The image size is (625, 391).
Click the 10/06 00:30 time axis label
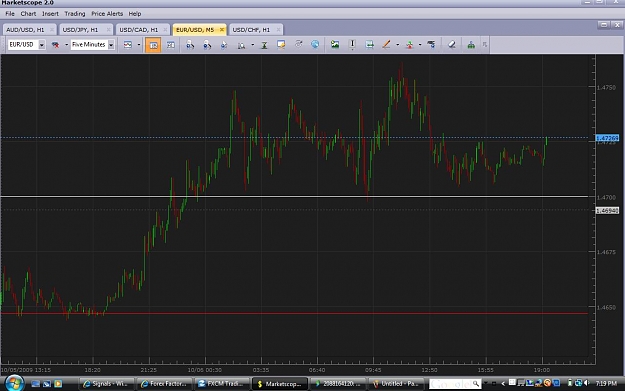click(x=204, y=370)
